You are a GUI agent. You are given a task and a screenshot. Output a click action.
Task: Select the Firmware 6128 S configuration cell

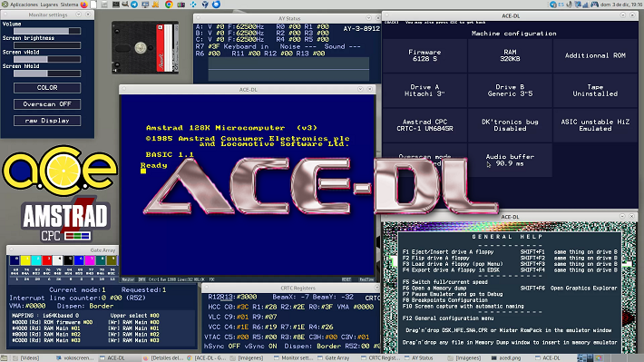pos(424,55)
